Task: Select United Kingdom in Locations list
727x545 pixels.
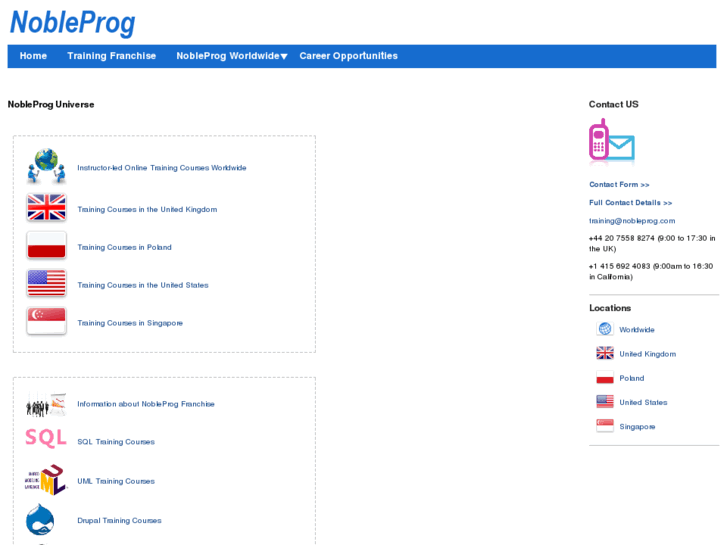Action: pyautogui.click(x=647, y=354)
